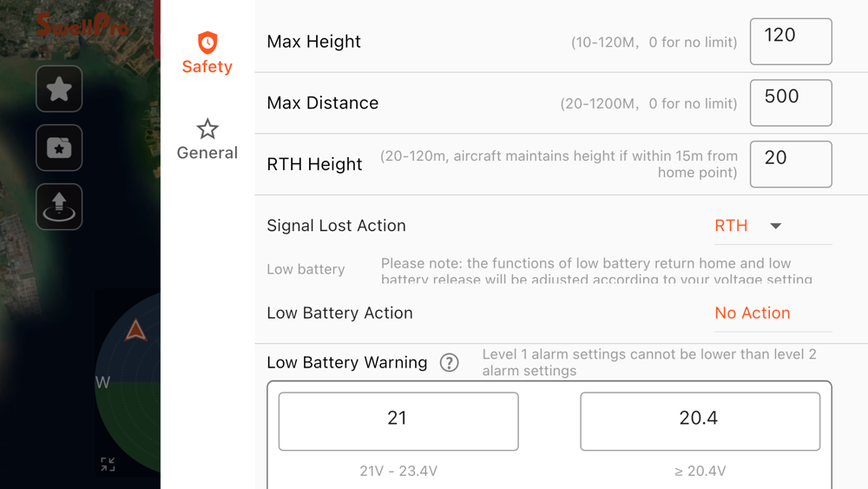The image size is (868, 489).
Task: Click the SwellPro logo
Action: tap(82, 24)
